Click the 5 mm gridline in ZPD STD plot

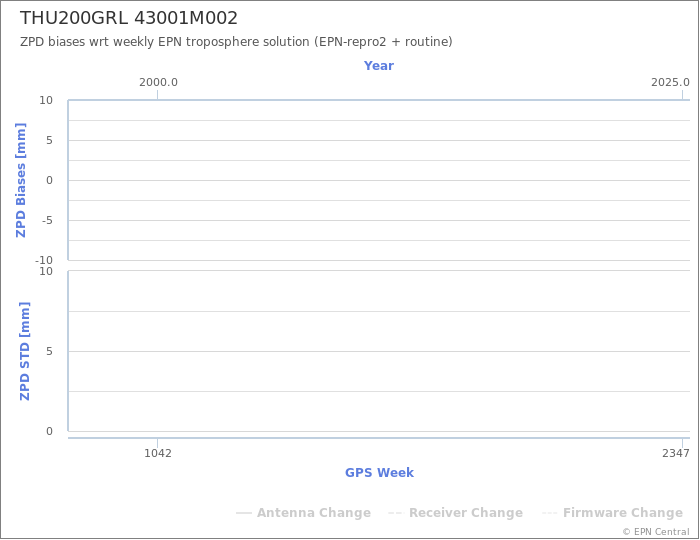point(379,351)
